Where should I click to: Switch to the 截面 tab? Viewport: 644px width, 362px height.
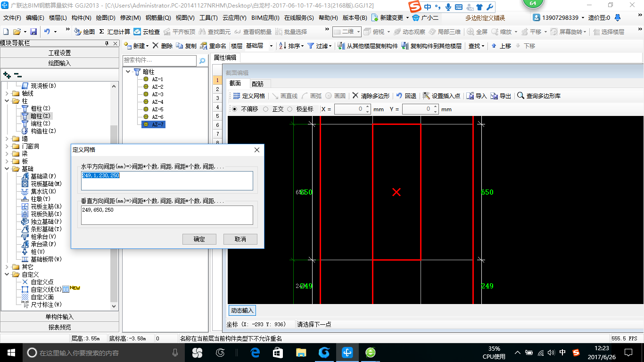pyautogui.click(x=235, y=83)
